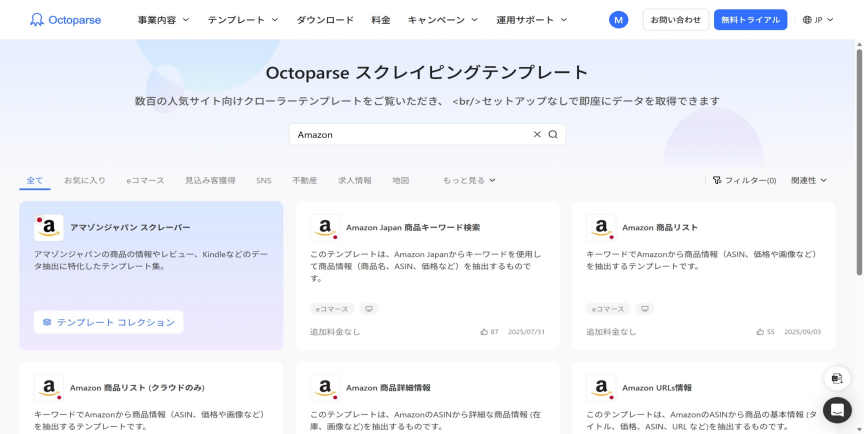Click the Octoparse logo
The height and width of the screenshot is (434, 864).
point(64,20)
